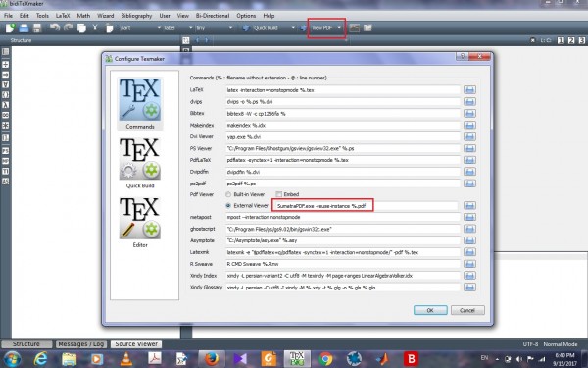Image resolution: width=588 pixels, height=368 pixels.
Task: Toggle the Embed checkbox
Action: click(278, 194)
